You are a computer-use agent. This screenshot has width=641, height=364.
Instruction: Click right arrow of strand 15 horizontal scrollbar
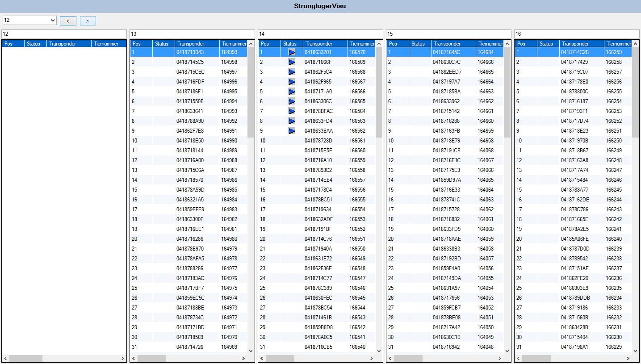[x=500, y=358]
